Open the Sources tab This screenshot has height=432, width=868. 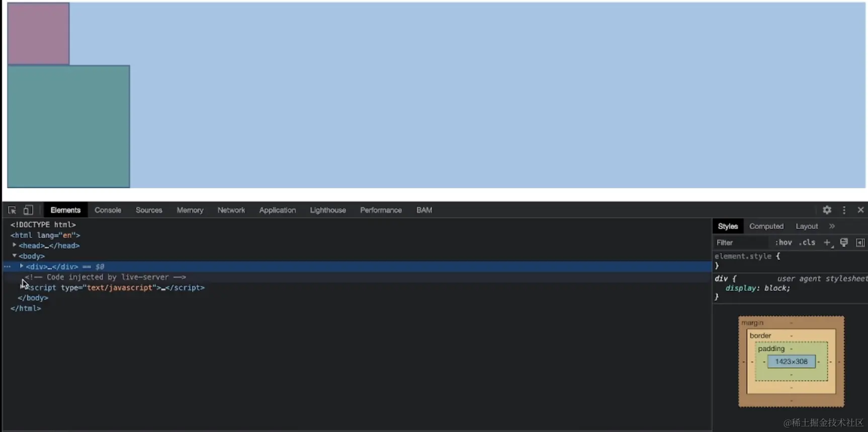149,210
